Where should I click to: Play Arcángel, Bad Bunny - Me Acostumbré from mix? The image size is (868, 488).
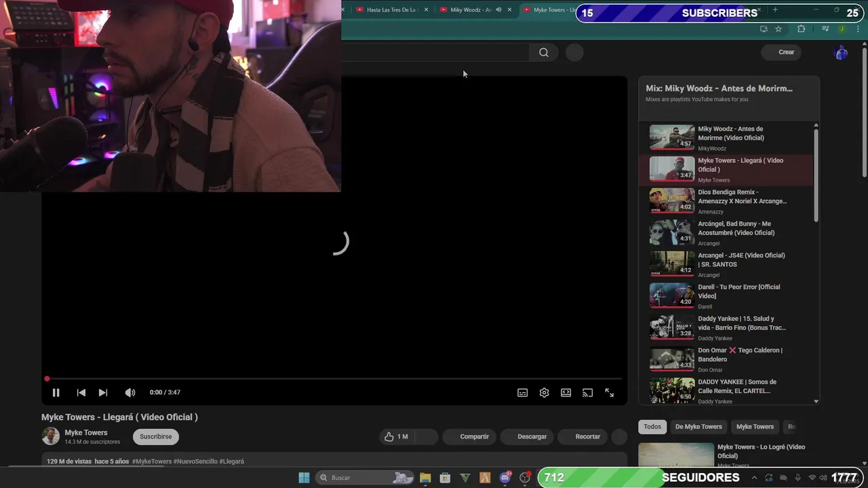pyautogui.click(x=726, y=232)
